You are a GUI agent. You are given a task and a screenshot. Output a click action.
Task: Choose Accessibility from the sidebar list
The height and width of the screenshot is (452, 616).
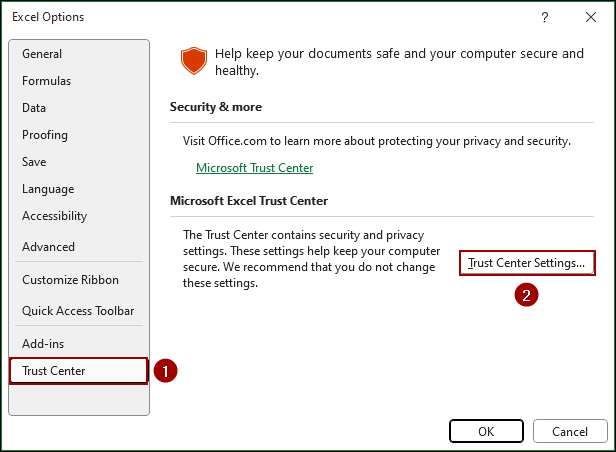(54, 216)
